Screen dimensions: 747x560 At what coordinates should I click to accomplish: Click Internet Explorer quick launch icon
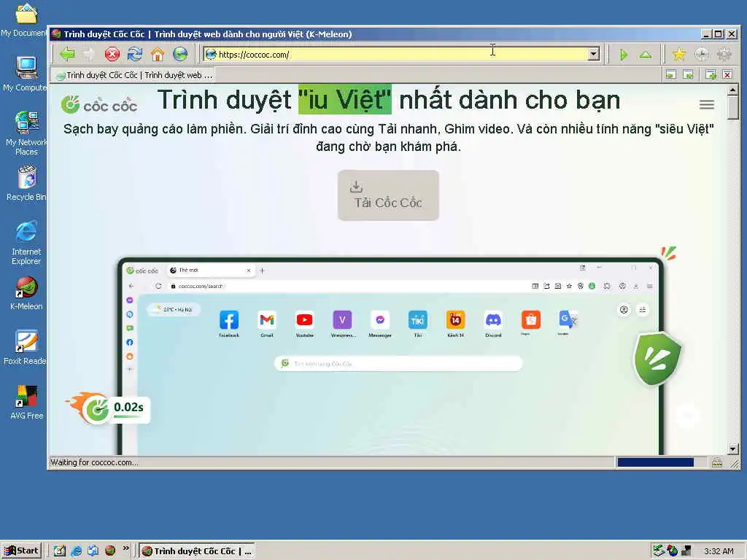(76, 551)
